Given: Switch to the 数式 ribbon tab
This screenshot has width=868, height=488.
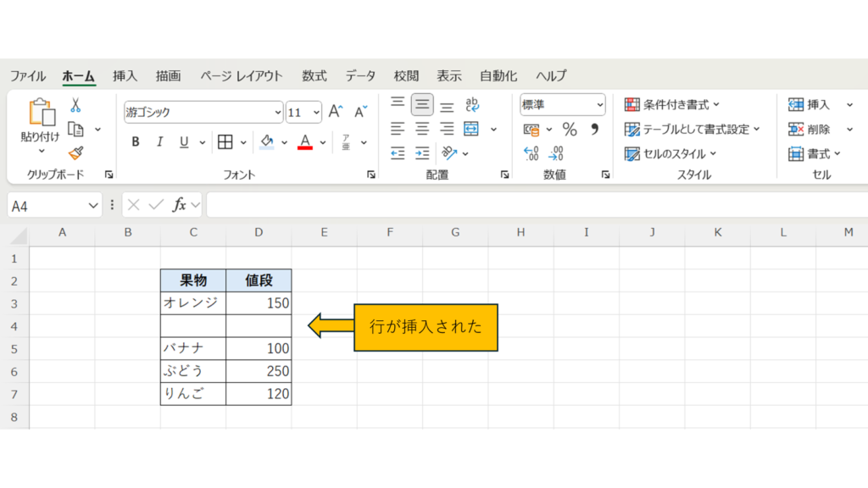Looking at the screenshot, I should point(314,75).
